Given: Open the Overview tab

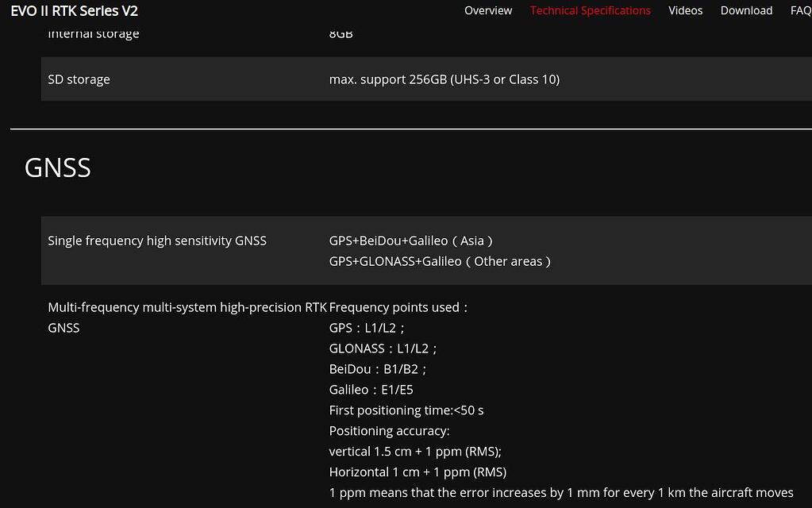Looking at the screenshot, I should 487,10.
